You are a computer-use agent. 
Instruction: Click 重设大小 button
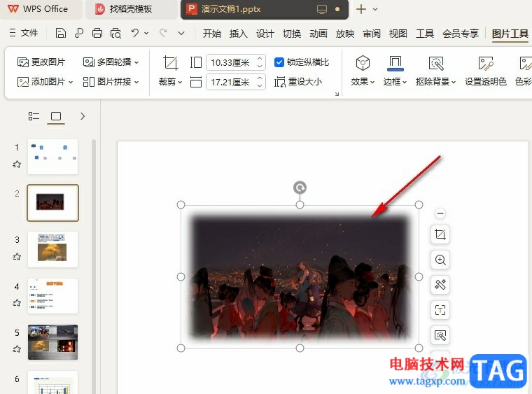pyautogui.click(x=298, y=82)
